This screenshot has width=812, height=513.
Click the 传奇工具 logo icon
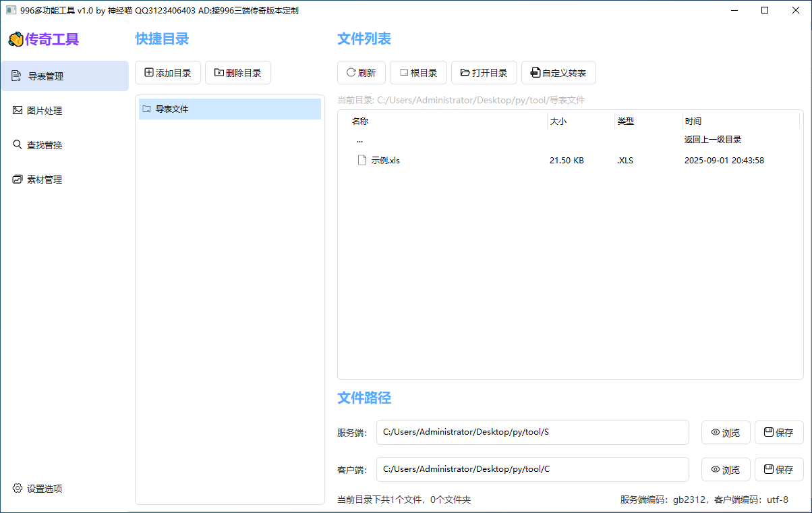16,39
